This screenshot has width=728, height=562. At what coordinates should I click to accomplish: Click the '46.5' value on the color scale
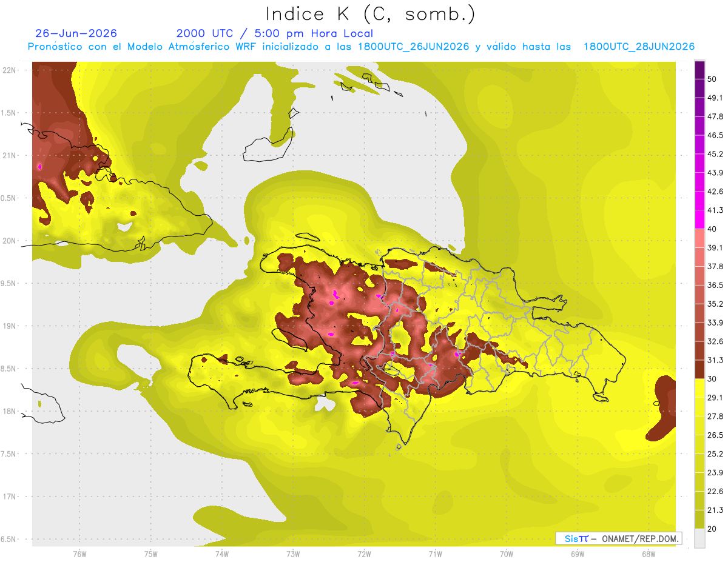pyautogui.click(x=715, y=135)
